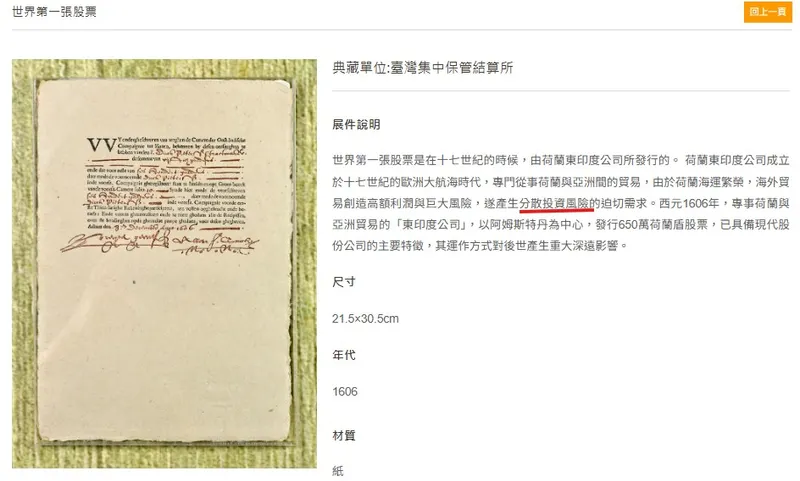This screenshot has height=481, width=800.
Task: Click the divider line below 典藏單位 heading
Action: click(x=561, y=91)
